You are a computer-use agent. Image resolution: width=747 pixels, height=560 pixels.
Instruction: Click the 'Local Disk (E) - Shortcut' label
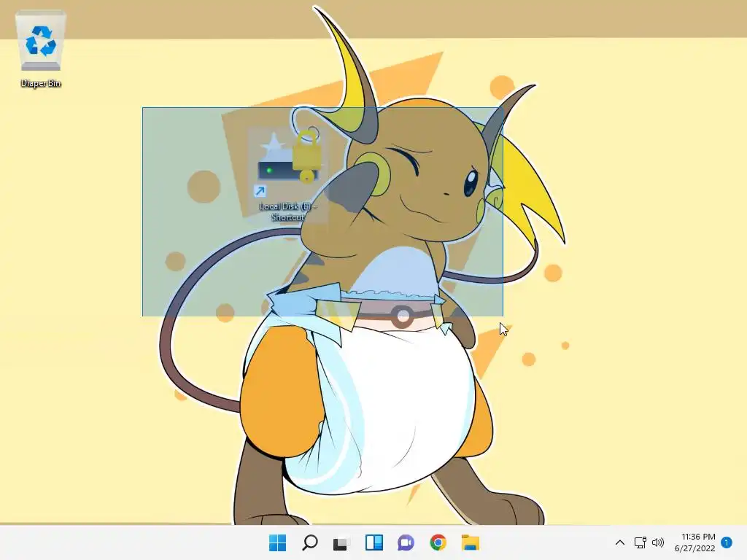point(287,211)
